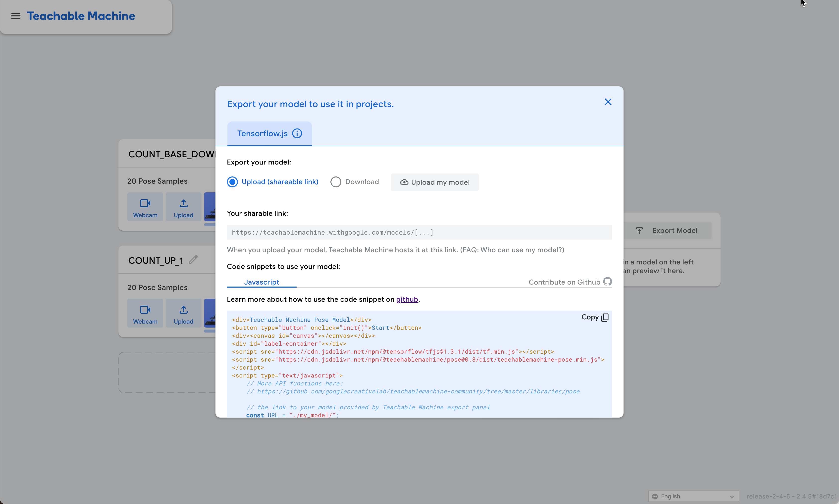
Task: Click Upload icon in COUNT_UP_1 class
Action: (x=183, y=313)
